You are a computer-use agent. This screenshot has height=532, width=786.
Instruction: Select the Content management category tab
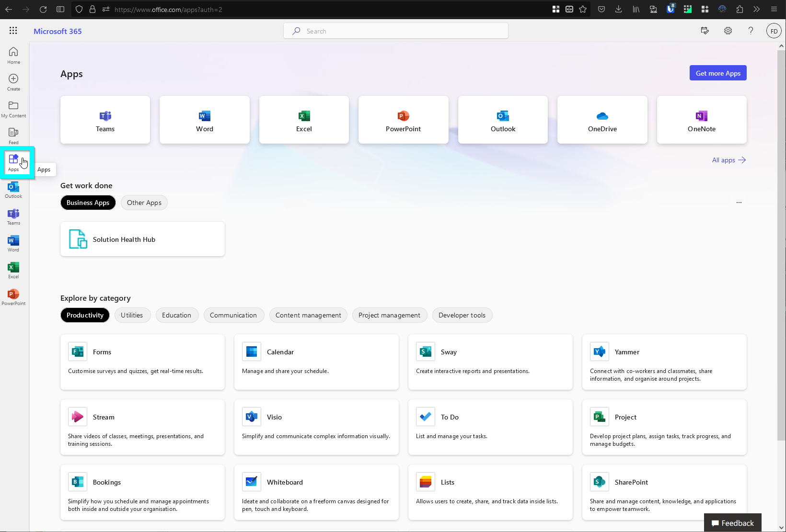click(308, 315)
